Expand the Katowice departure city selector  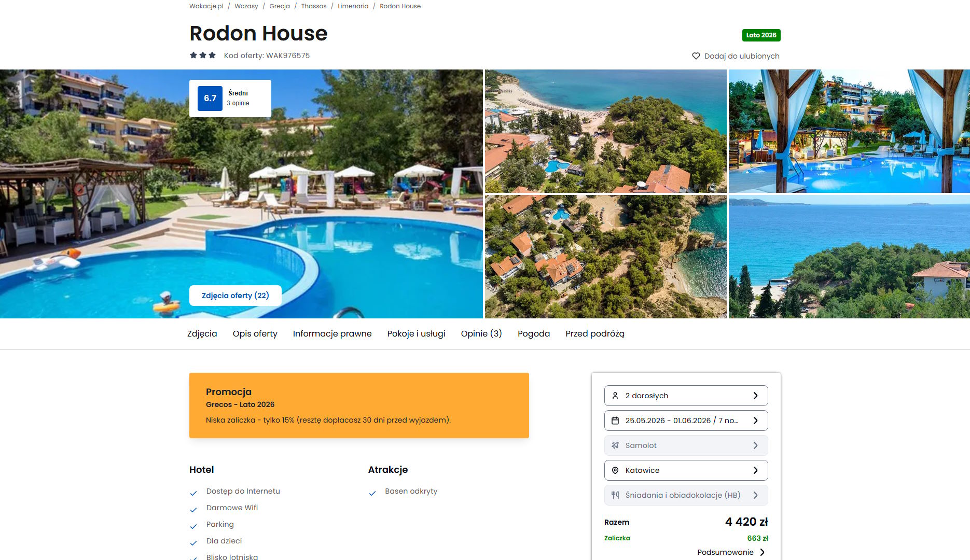coord(686,470)
